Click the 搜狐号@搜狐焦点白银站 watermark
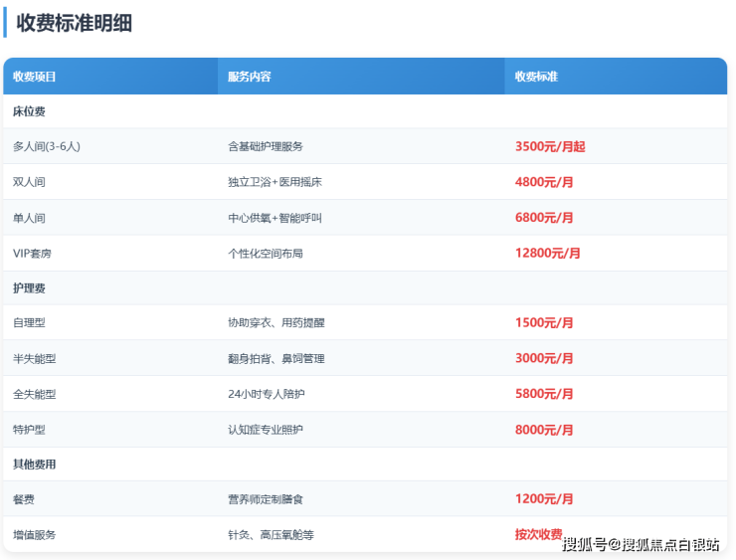The height and width of the screenshot is (560, 736). point(641,543)
